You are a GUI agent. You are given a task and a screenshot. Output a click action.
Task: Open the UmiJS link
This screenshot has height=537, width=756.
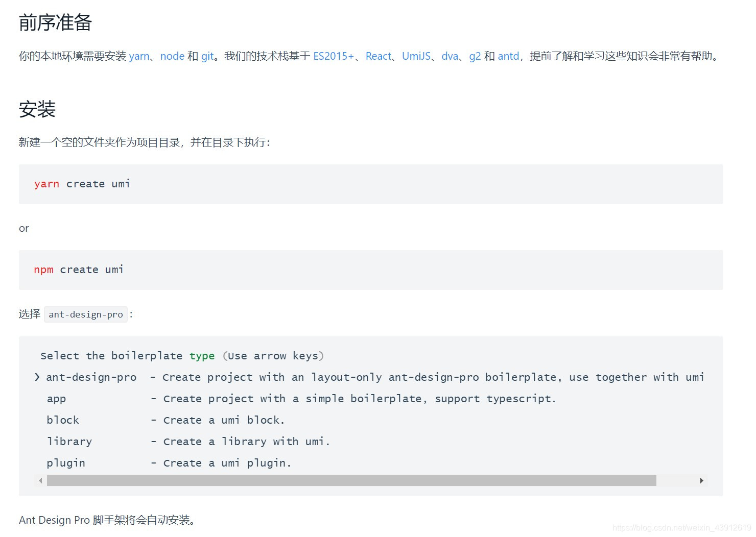pyautogui.click(x=416, y=56)
